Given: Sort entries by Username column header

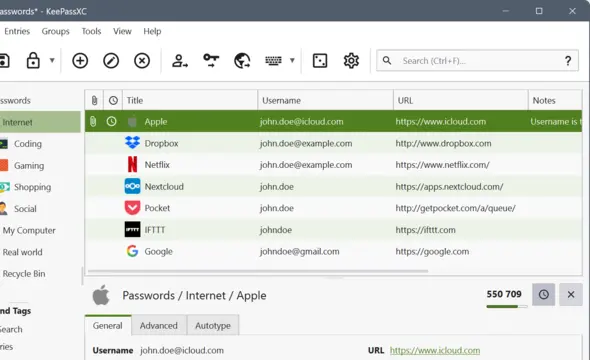Looking at the screenshot, I should tap(325, 100).
